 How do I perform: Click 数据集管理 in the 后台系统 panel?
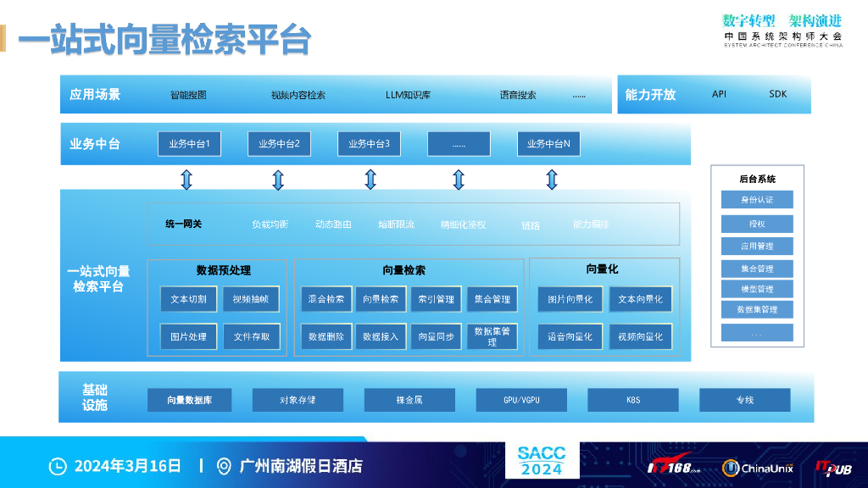757,309
